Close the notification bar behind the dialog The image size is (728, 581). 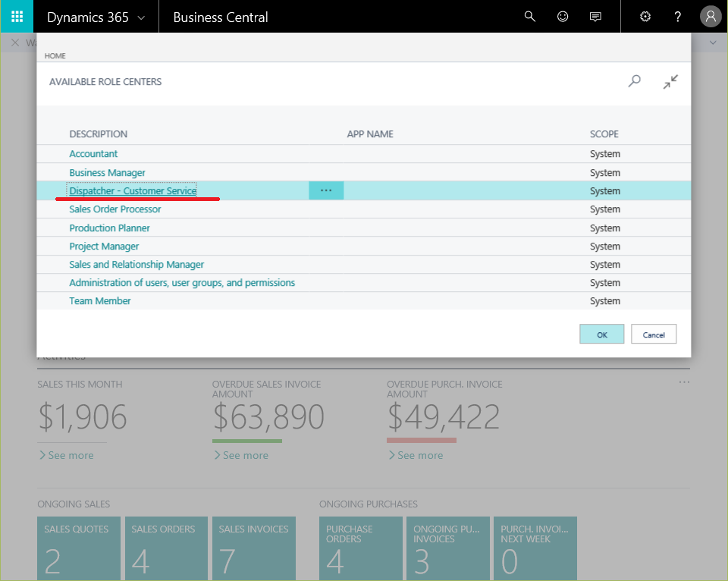15,42
